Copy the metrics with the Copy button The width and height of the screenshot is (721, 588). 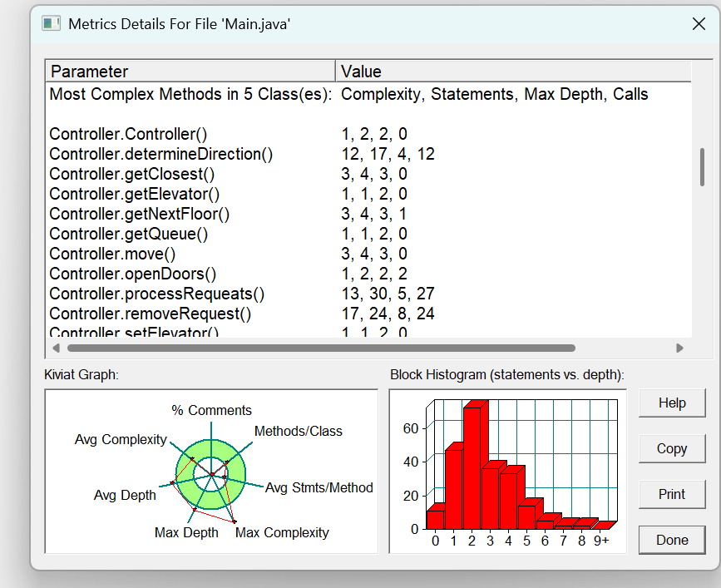[672, 449]
